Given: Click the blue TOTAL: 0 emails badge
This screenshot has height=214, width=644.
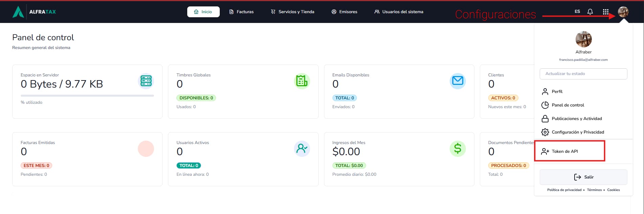Looking at the screenshot, I should click(345, 98).
